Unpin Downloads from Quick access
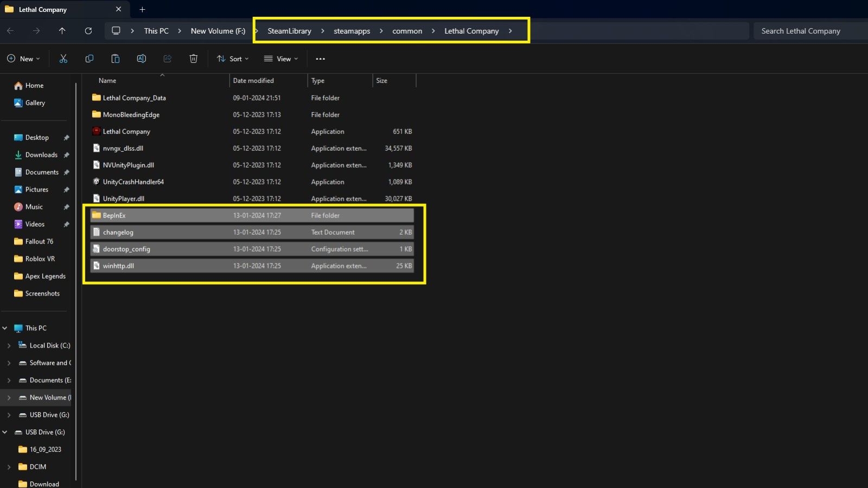Viewport: 868px width, 488px height. point(66,155)
